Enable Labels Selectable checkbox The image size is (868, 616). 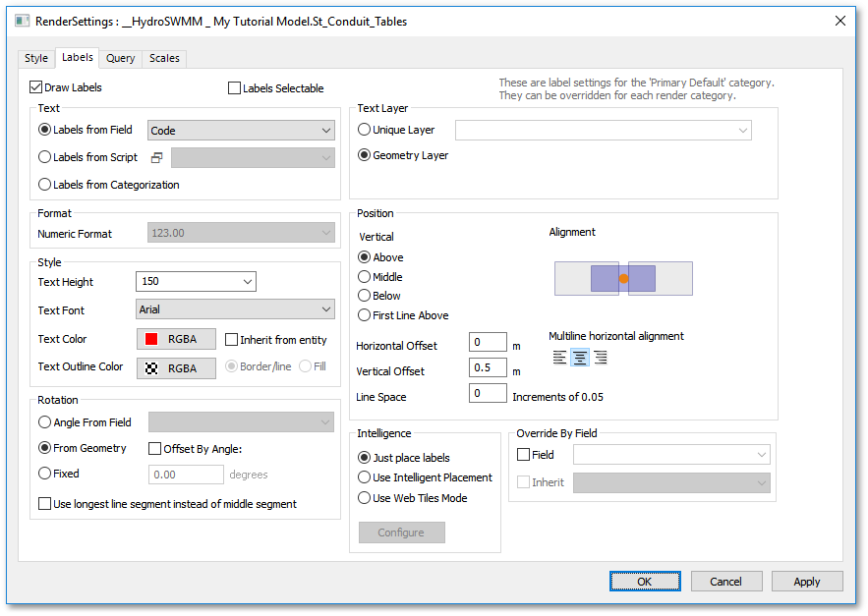click(234, 88)
